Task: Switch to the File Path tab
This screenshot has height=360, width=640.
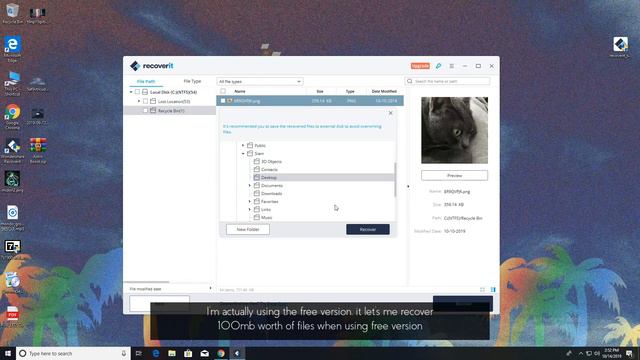Action: (x=146, y=81)
